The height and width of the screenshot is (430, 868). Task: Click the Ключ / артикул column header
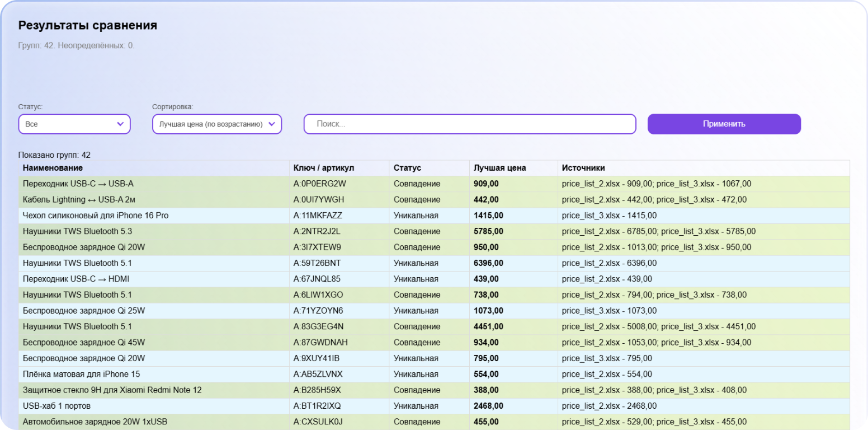[324, 168]
